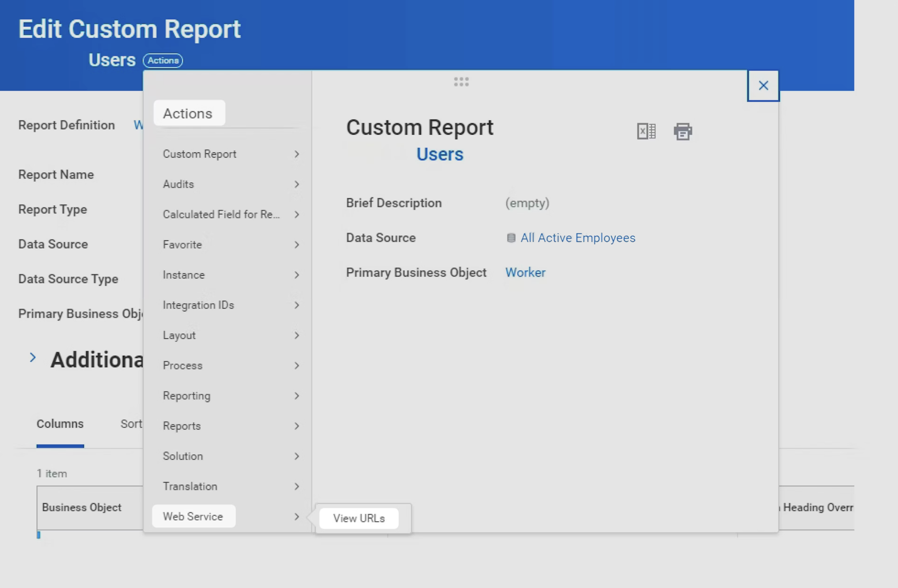
Task: Click the database icon beside All Active Employees
Action: 511,238
